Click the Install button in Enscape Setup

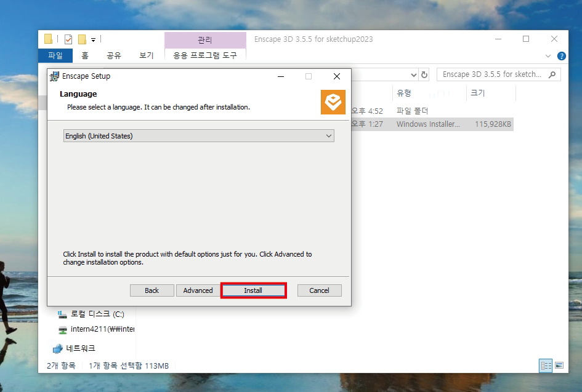[x=253, y=290]
